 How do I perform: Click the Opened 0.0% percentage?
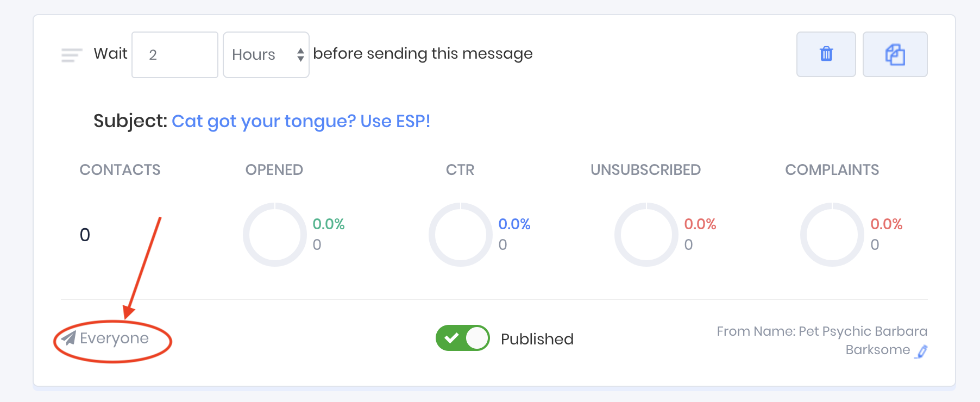coord(329,224)
